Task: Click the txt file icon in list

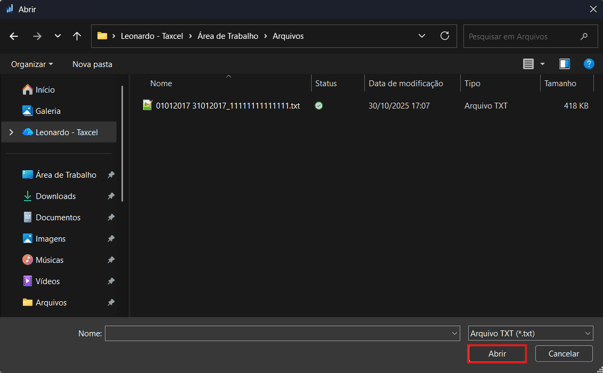Action: (x=147, y=105)
